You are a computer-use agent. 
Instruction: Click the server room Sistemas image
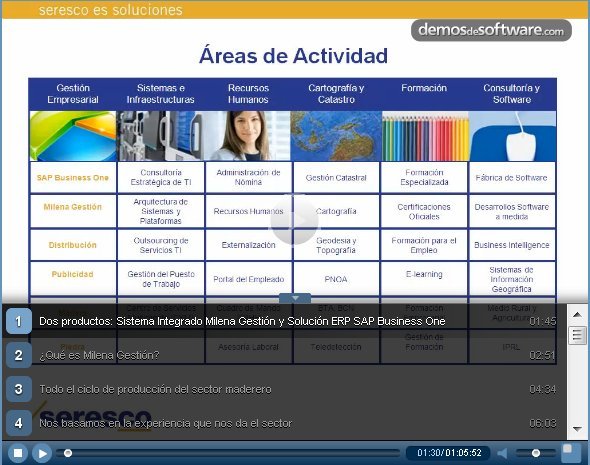(161, 136)
